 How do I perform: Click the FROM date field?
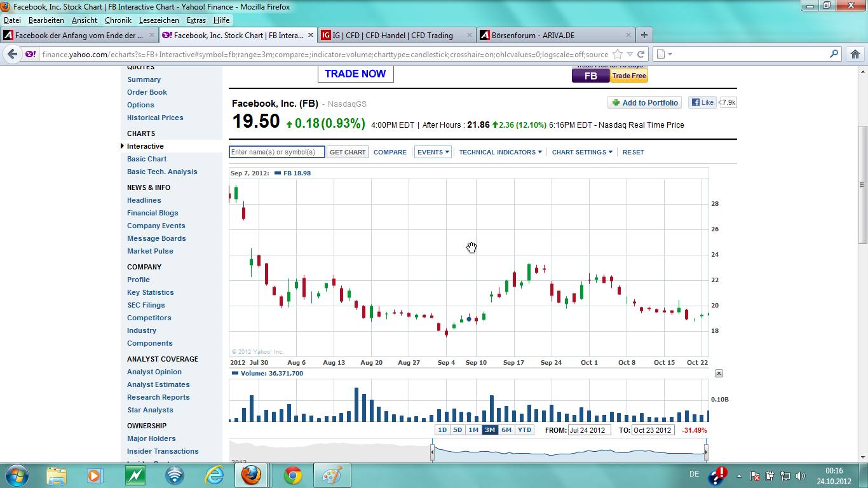point(590,430)
